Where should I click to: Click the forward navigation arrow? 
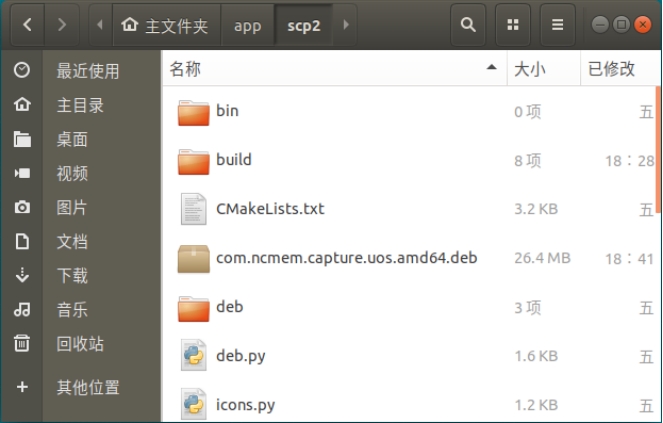(62, 25)
